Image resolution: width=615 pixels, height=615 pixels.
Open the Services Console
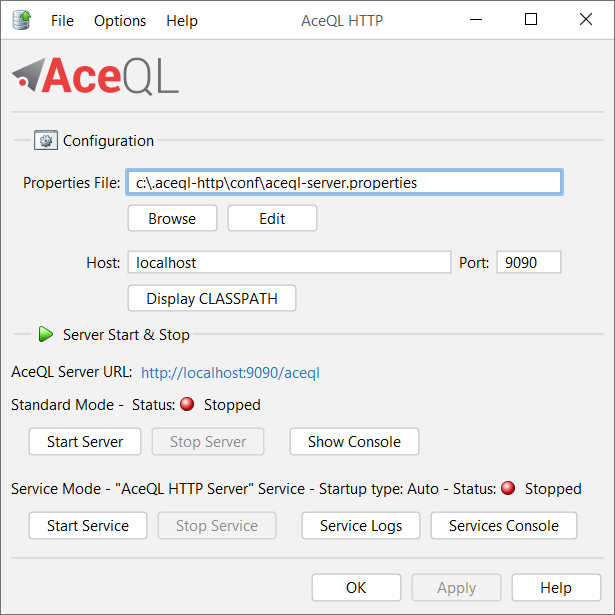(x=504, y=526)
